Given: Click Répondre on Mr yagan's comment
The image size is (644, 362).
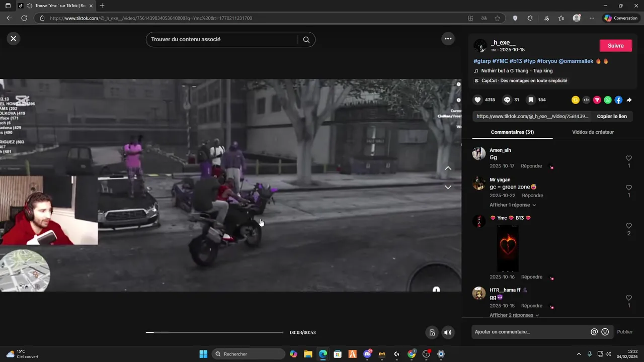Looking at the screenshot, I should 532,196.
